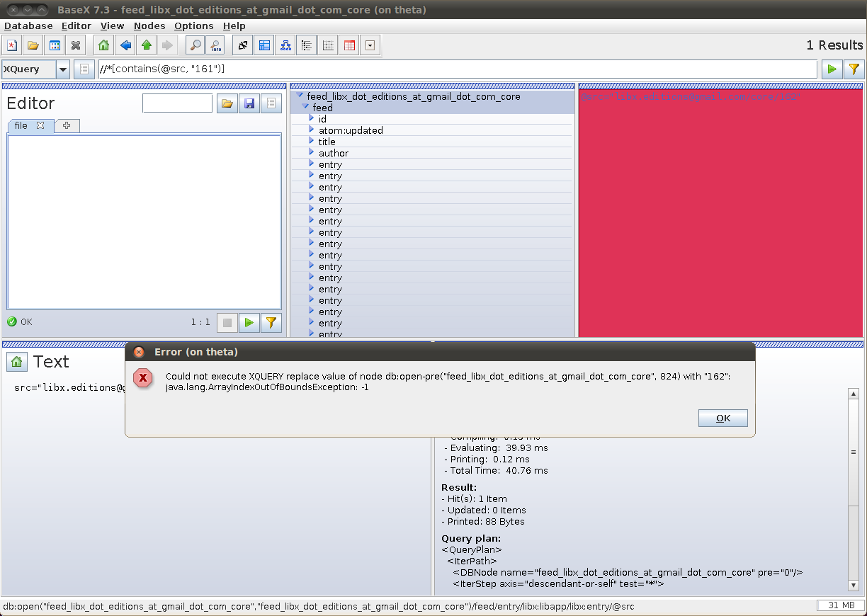Select the 'atom:updated' row in the tree
867x616 pixels.
(x=433, y=130)
